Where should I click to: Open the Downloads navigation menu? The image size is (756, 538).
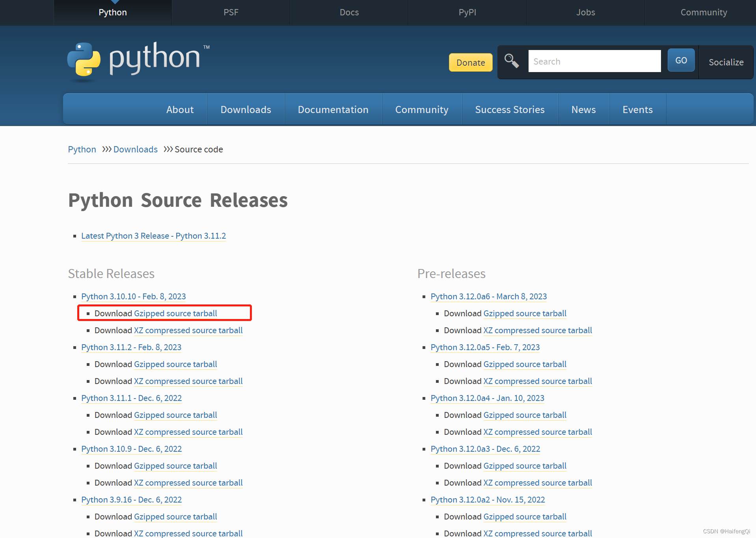coord(246,109)
